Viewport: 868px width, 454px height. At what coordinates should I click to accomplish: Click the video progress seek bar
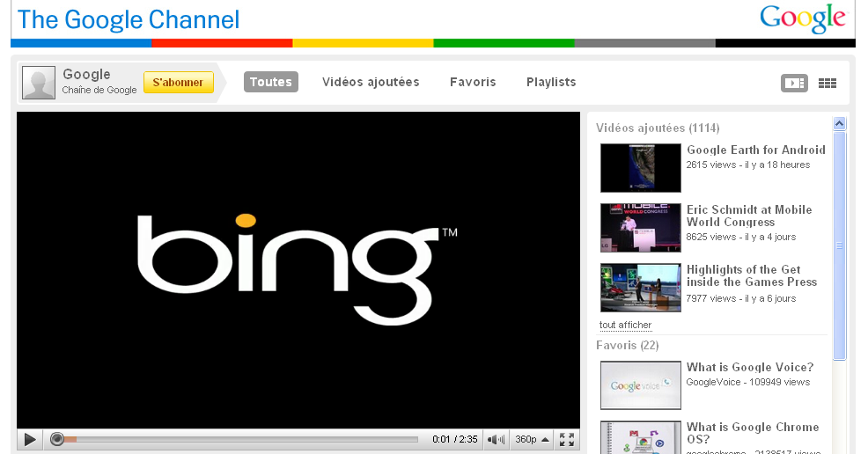tap(238, 440)
